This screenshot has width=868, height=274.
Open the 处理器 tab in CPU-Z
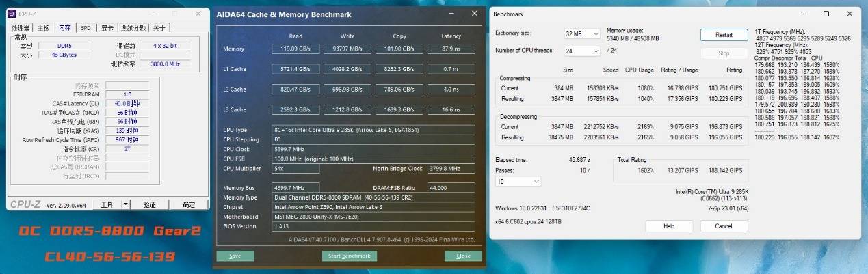point(21,28)
